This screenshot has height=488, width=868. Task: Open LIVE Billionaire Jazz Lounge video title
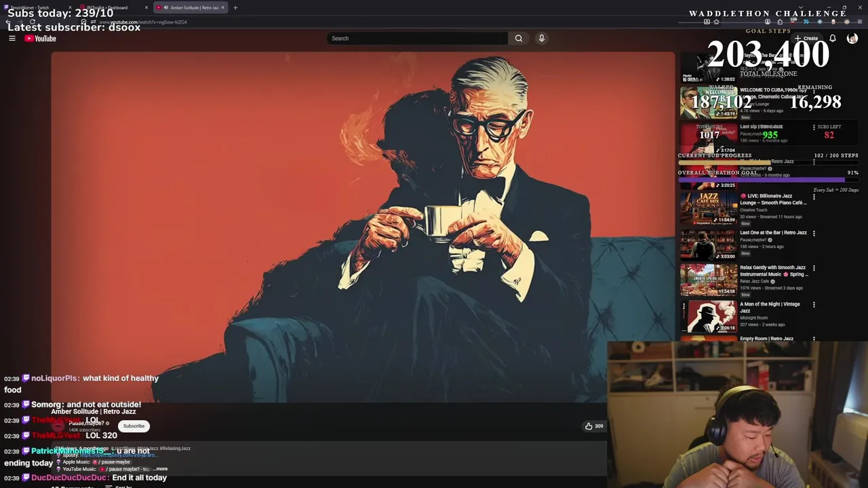click(773, 199)
